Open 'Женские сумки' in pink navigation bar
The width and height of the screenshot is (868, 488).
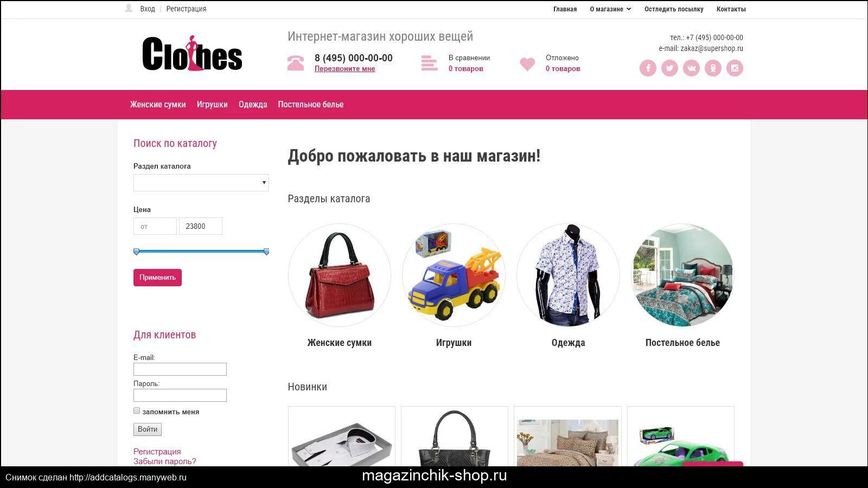(158, 105)
